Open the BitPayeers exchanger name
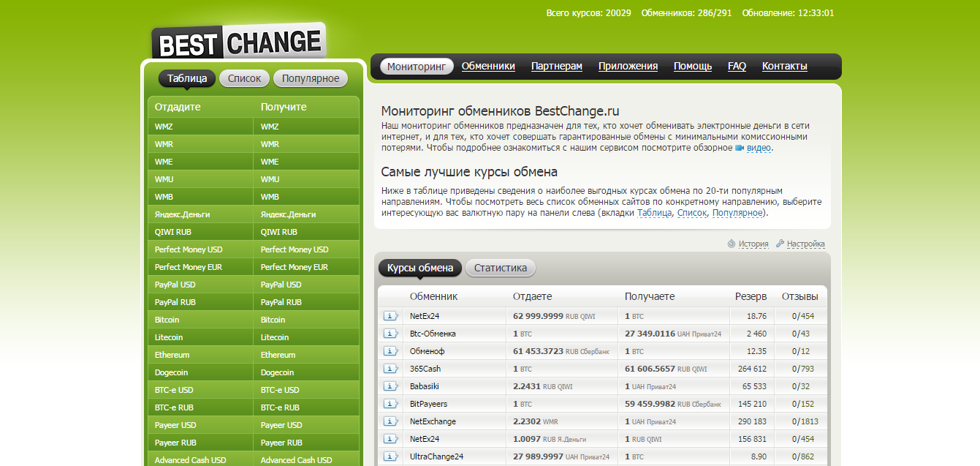 (x=429, y=404)
